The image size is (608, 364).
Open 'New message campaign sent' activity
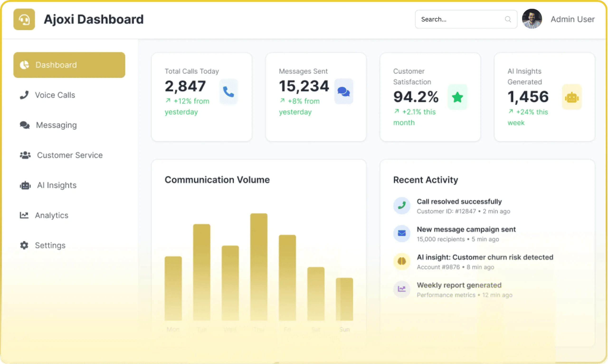click(466, 230)
